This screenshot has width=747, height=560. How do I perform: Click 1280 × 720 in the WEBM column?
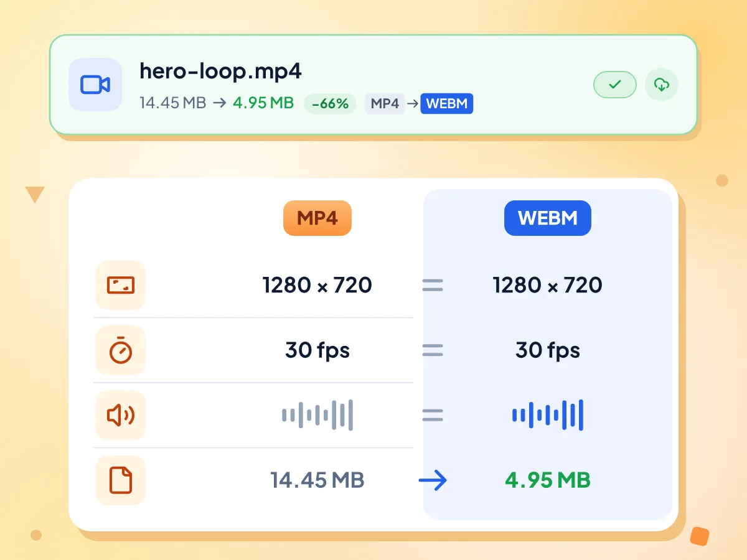[548, 285]
